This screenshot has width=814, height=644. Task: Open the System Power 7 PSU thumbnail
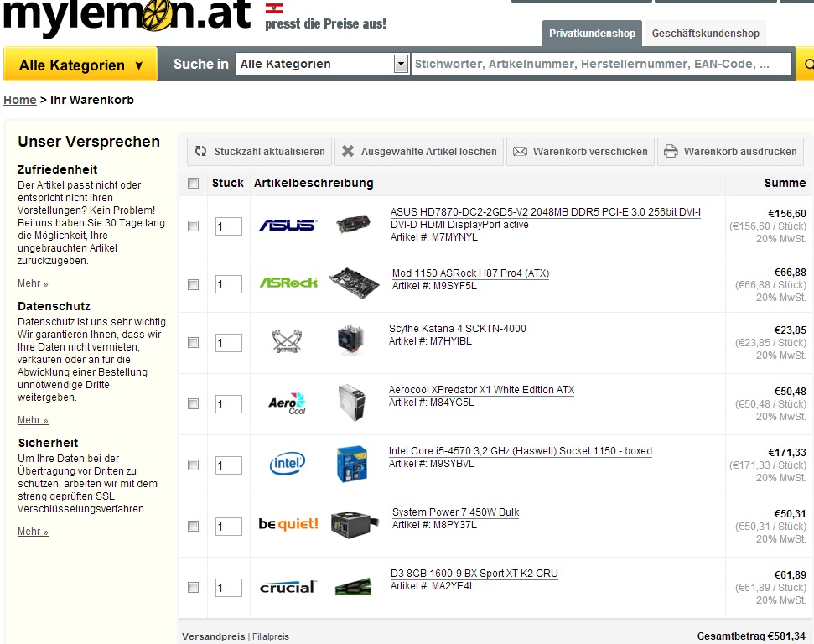pyautogui.click(x=355, y=525)
